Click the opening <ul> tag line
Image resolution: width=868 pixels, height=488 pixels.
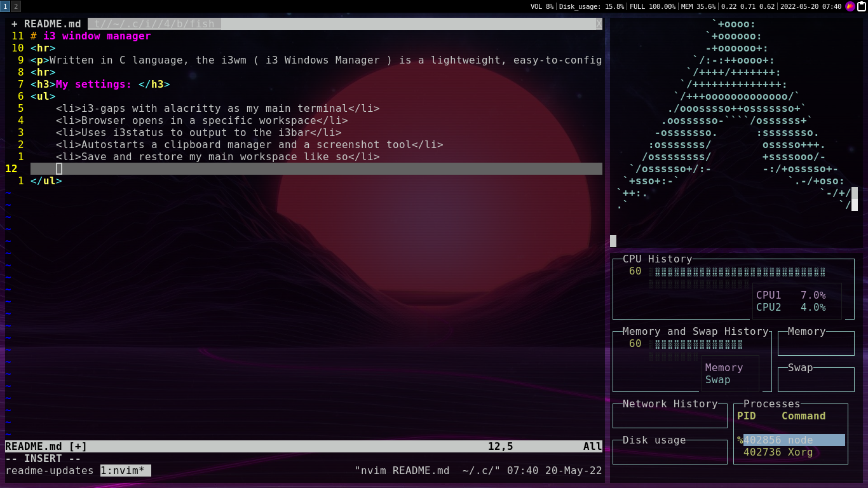pyautogui.click(x=43, y=97)
